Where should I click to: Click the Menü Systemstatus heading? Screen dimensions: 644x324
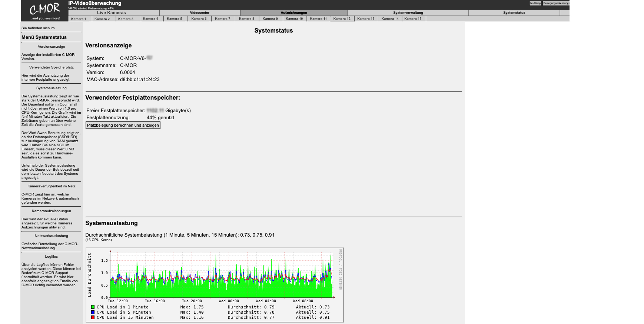[x=44, y=37]
